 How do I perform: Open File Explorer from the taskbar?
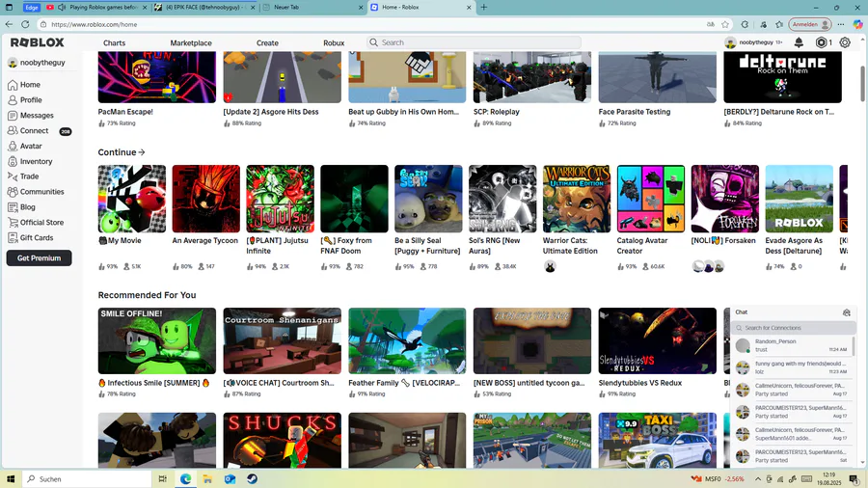(207, 479)
